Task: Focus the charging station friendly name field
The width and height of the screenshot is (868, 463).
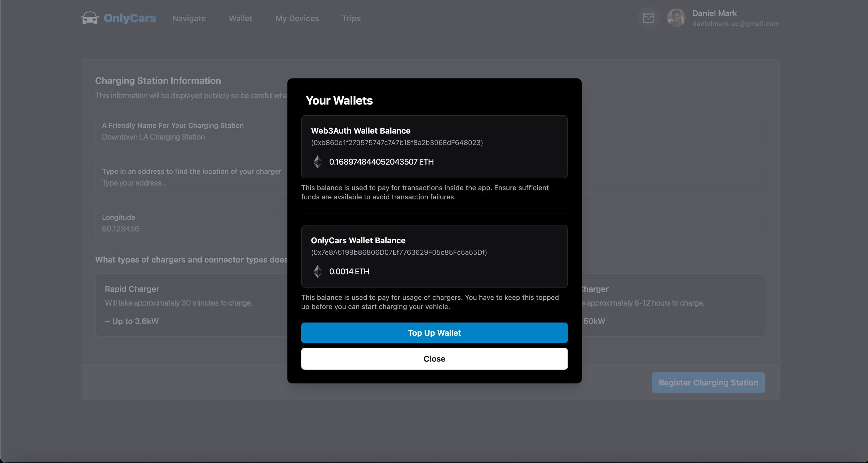Action: coord(191,131)
